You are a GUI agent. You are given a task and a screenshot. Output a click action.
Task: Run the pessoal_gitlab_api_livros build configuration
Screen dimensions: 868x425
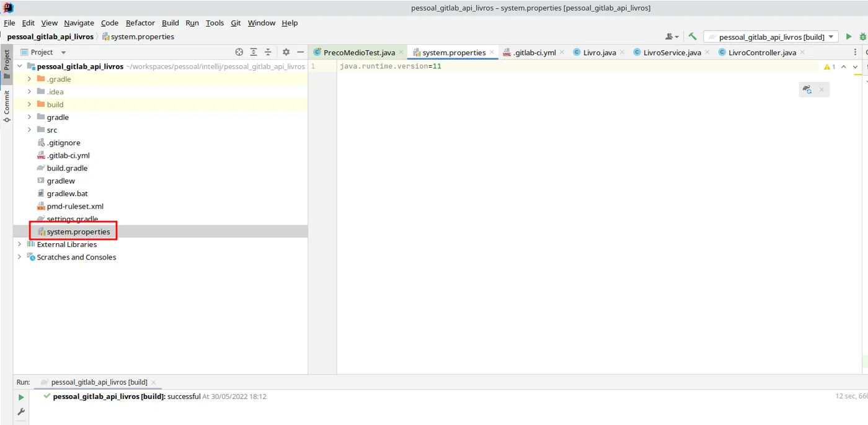849,37
